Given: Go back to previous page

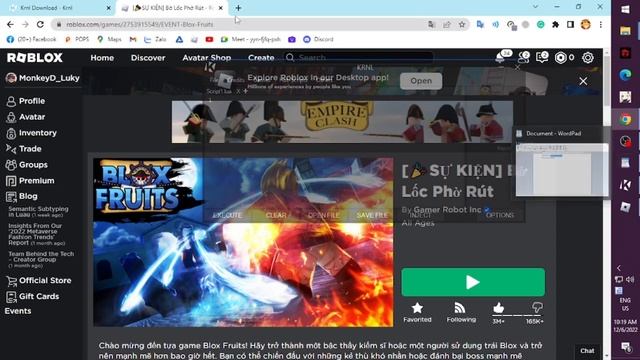Looking at the screenshot, I should tap(10, 24).
